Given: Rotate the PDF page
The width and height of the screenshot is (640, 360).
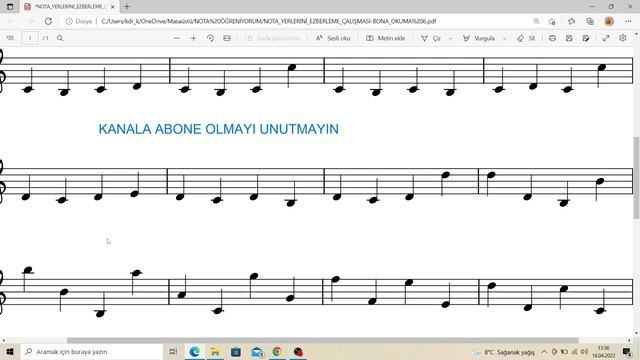Looking at the screenshot, I should point(210,38).
